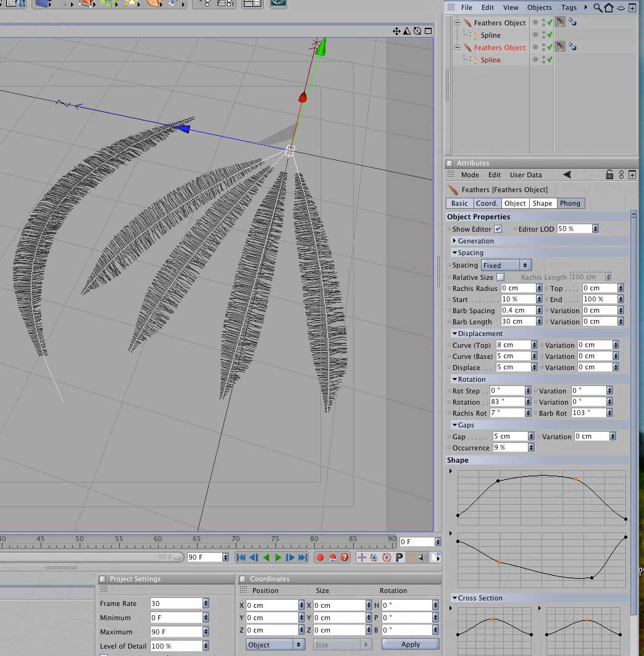Open new Attributes manager plus icon
Screen dimensions: 644x656
pyautogui.click(x=632, y=174)
